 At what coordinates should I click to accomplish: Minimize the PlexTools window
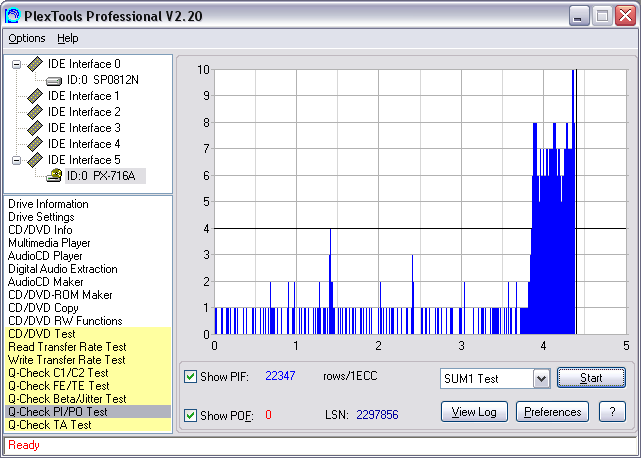578,16
